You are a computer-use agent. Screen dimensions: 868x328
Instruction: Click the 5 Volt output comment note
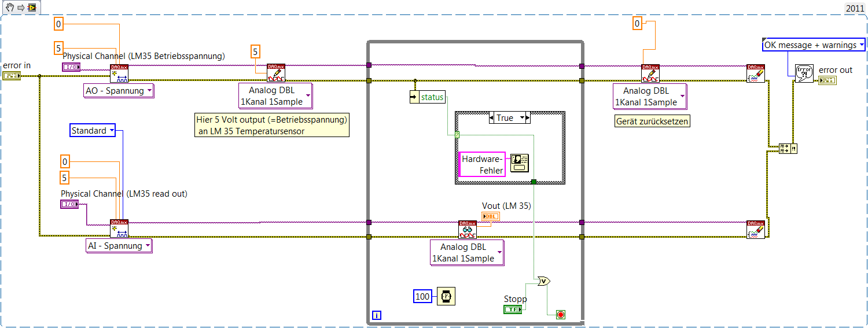[273, 125]
